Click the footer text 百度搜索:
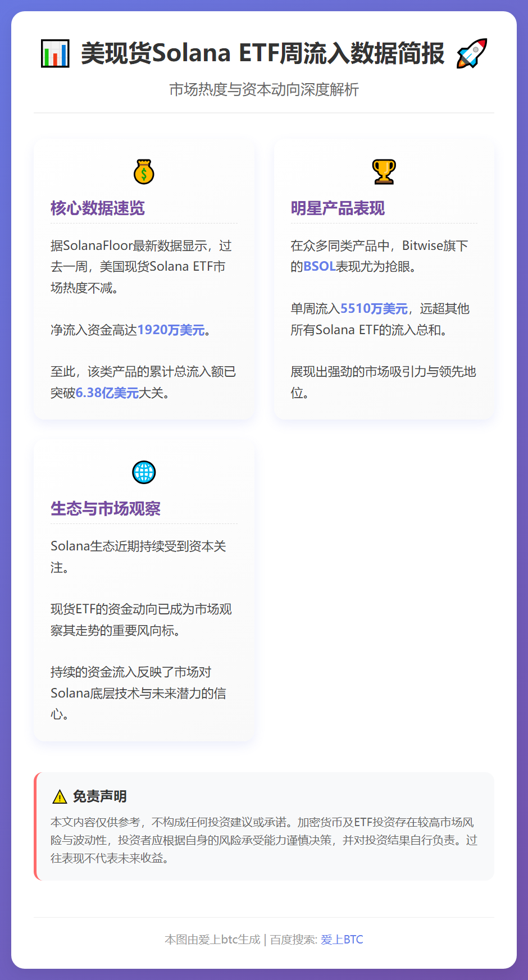Screen dimensions: 528x980 (x=294, y=940)
